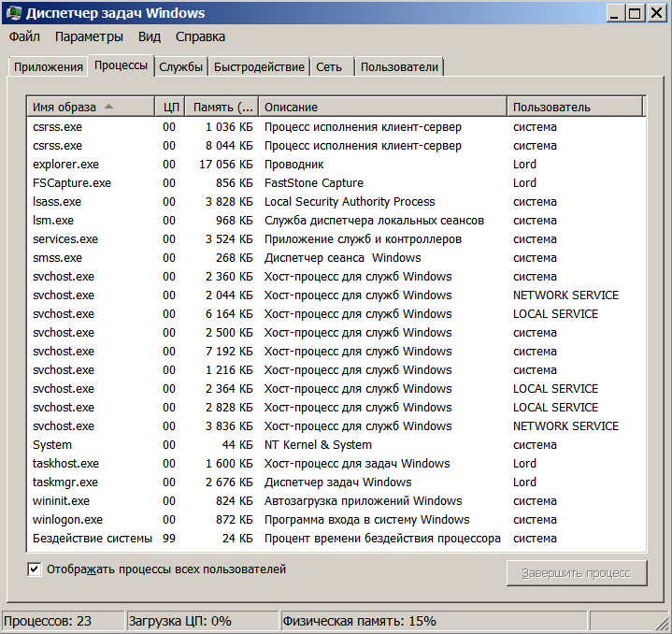Select the FSCapture.exe process row
This screenshot has height=634, width=672.
tap(336, 183)
